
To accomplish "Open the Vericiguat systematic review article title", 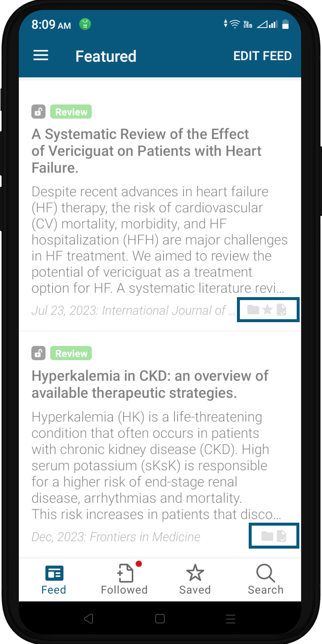I will click(x=146, y=151).
